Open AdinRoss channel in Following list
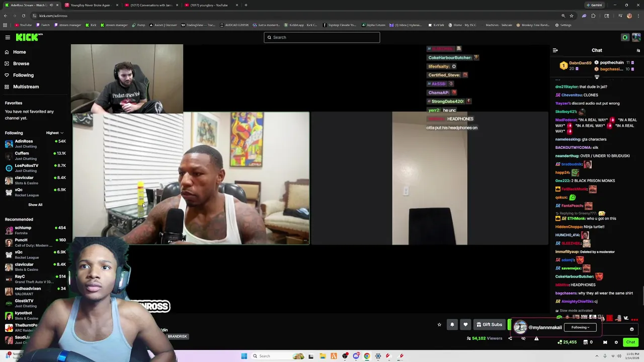The width and height of the screenshot is (644, 362). pyautogui.click(x=35, y=144)
